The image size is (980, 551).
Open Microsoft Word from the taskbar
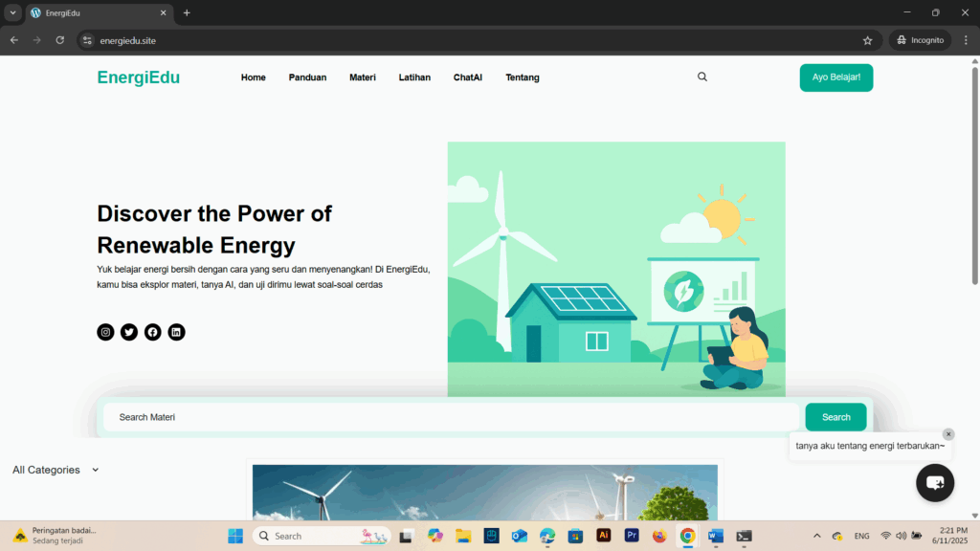pyautogui.click(x=716, y=536)
